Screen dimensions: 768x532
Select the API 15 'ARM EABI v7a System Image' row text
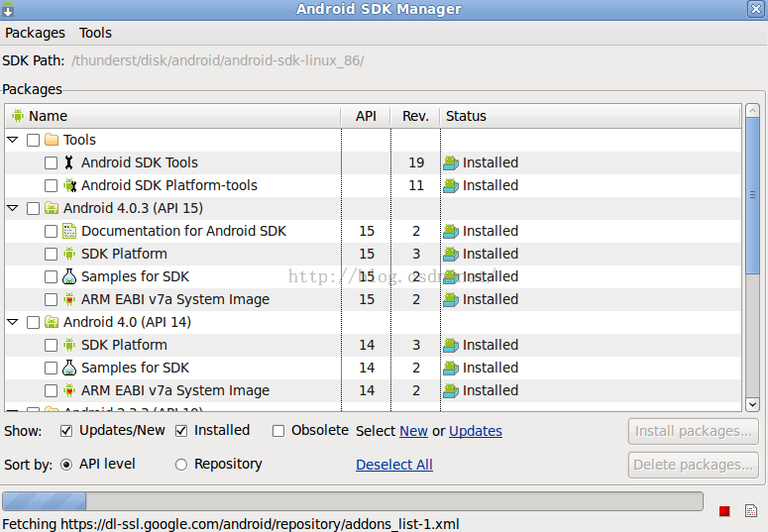pyautogui.click(x=175, y=299)
